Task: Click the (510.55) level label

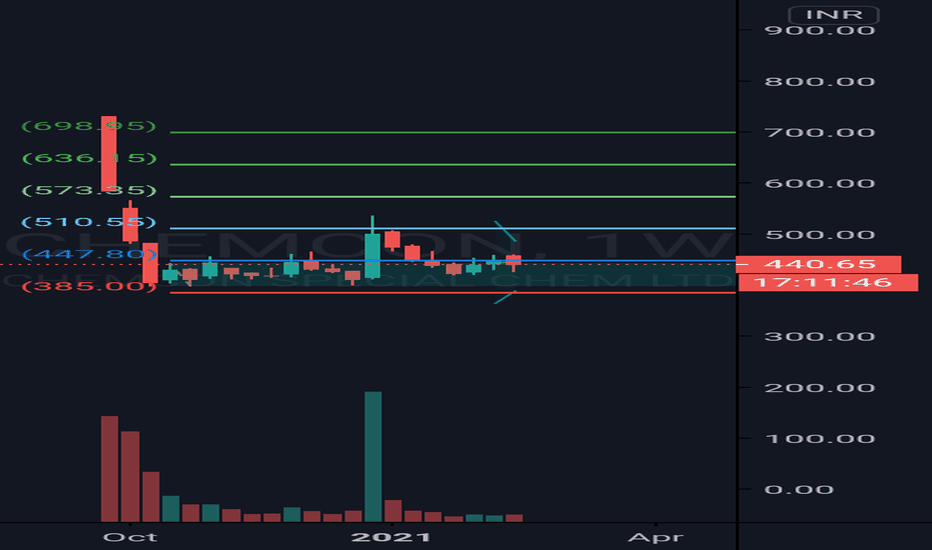Action: coord(89,222)
